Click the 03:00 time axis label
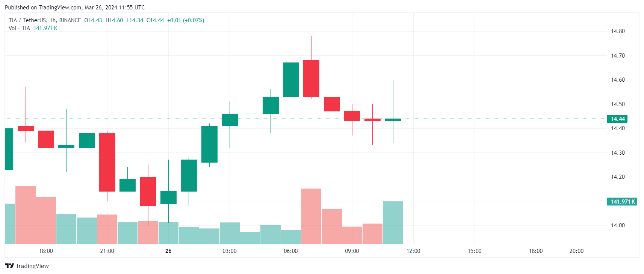 point(230,251)
